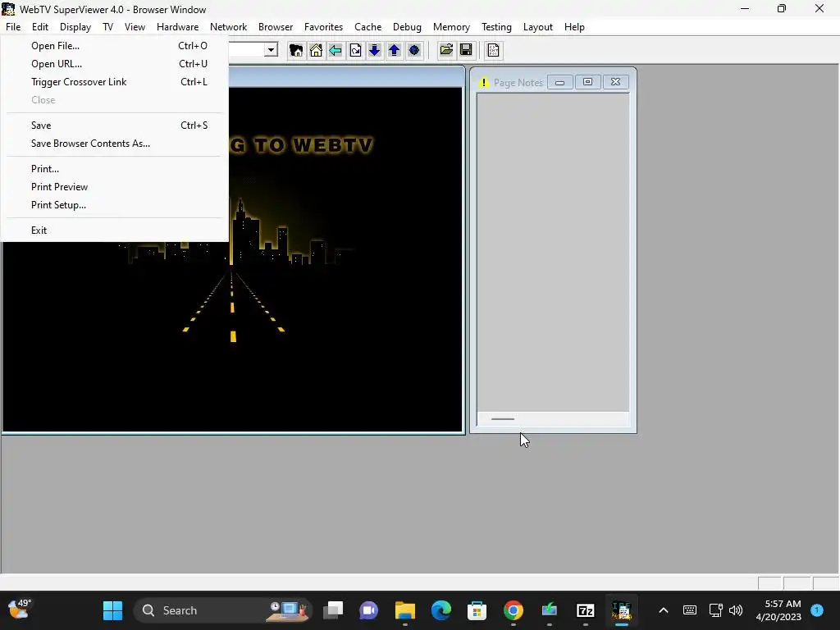Open the Help menu

tap(574, 27)
